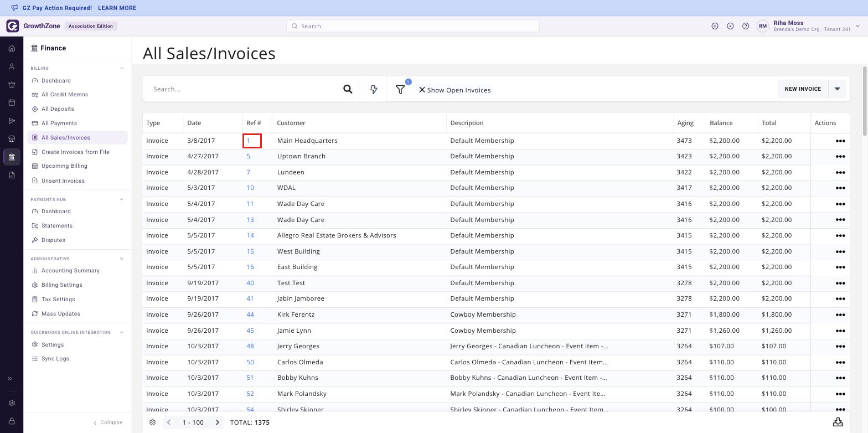Select Upcoming Billing in sidebar
Image resolution: width=868 pixels, height=433 pixels.
click(64, 166)
